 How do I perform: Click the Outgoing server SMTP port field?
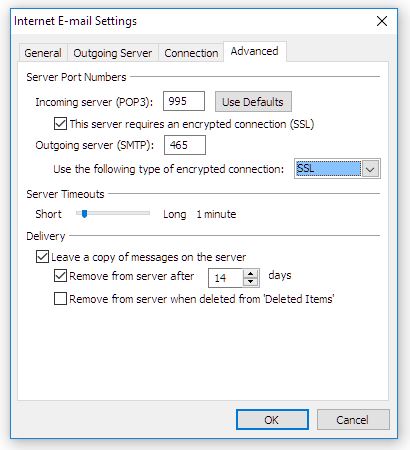point(185,145)
